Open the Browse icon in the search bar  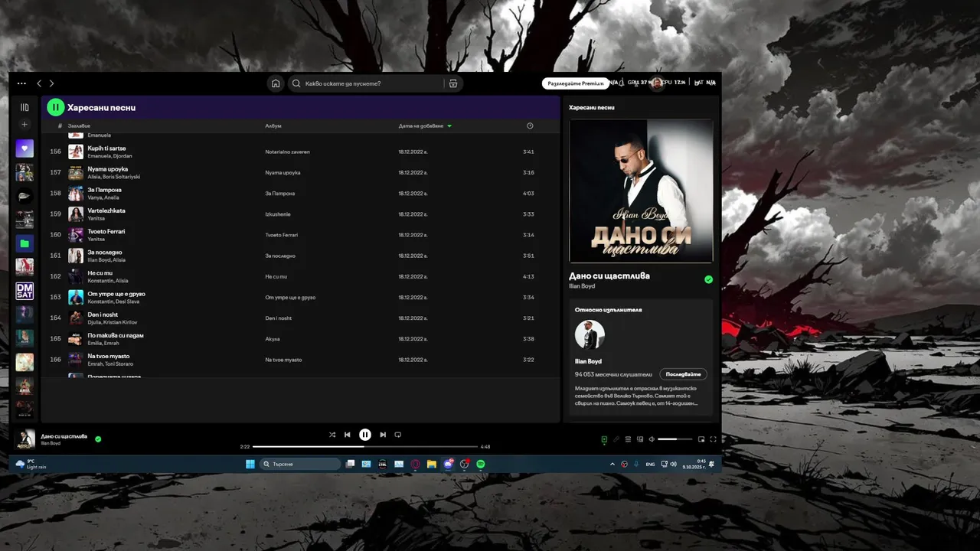453,83
